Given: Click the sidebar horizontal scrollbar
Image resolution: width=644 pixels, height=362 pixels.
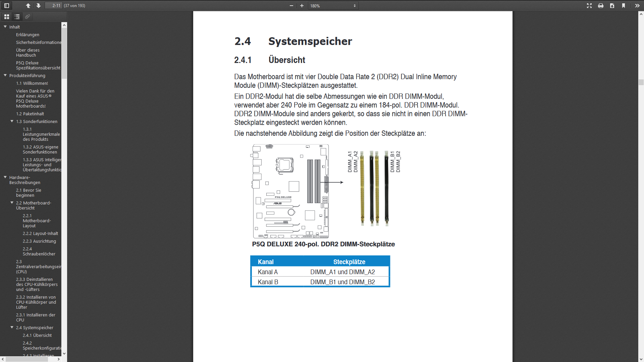Looking at the screenshot, I should (x=27, y=359).
